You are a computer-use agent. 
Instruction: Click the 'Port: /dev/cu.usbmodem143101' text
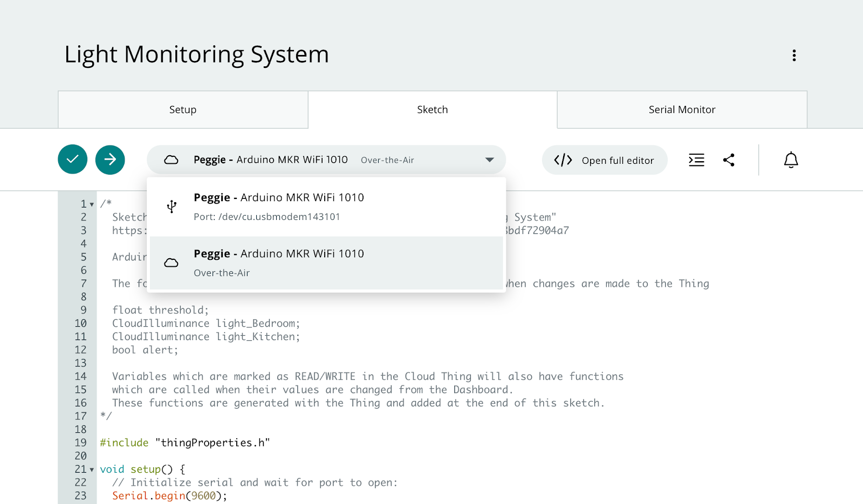[267, 217]
